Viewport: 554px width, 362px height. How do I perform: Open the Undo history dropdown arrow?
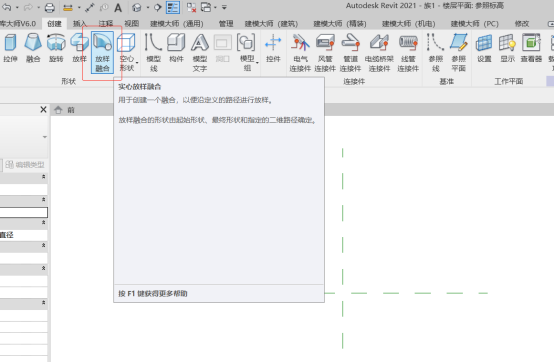(x=17, y=7)
